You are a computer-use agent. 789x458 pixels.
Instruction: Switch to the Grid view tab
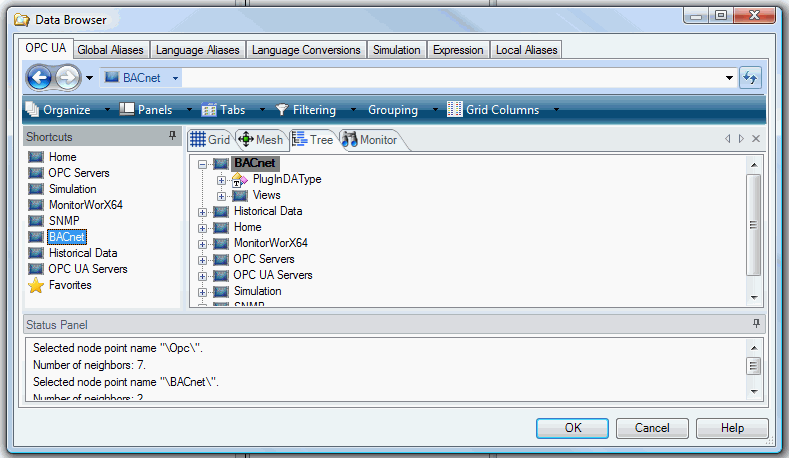(x=210, y=140)
